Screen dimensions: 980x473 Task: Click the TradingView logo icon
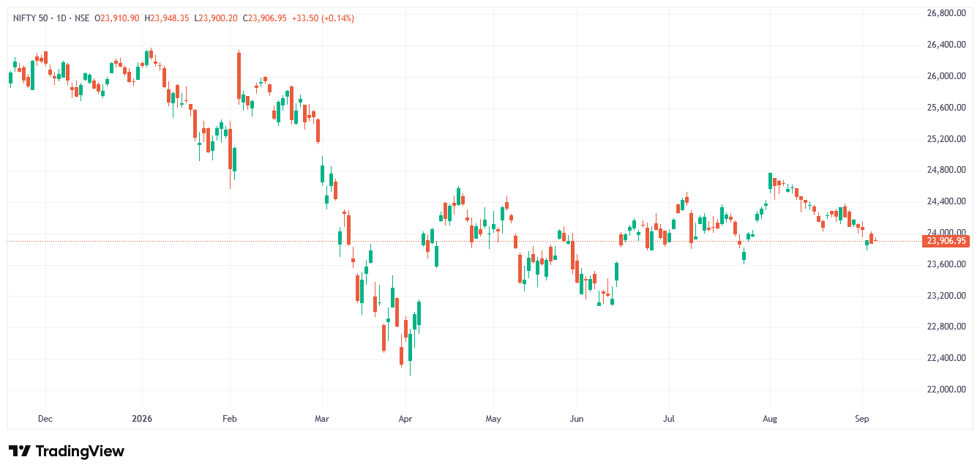(20, 451)
